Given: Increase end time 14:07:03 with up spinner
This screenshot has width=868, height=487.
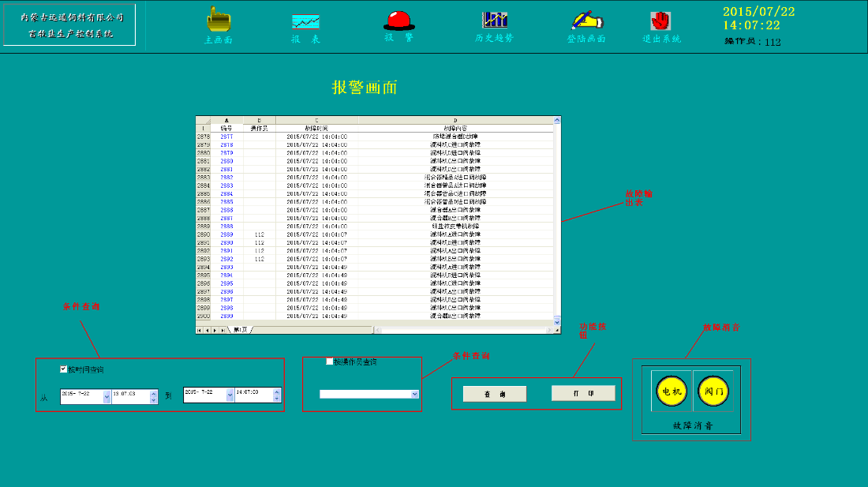Looking at the screenshot, I should click(x=277, y=391).
